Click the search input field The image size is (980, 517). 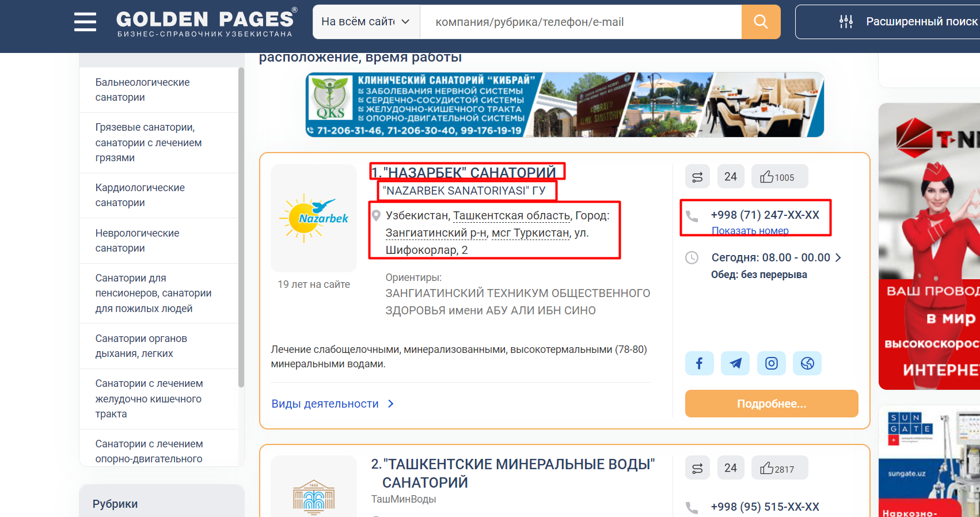(581, 22)
